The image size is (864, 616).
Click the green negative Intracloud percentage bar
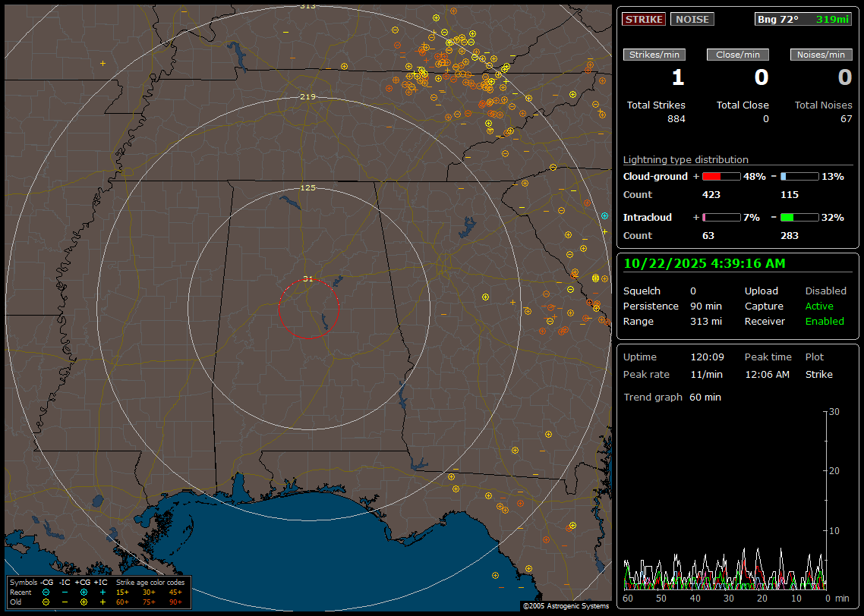(x=799, y=218)
